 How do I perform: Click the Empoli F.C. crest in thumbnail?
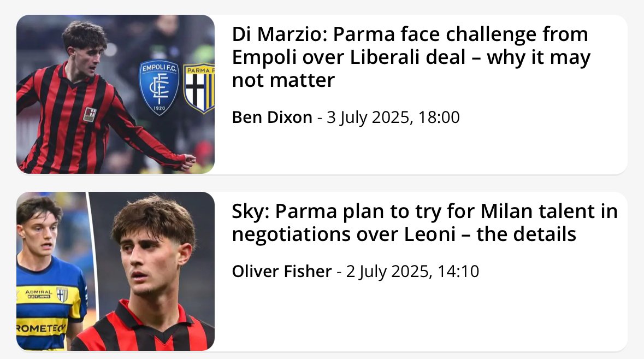tap(159, 88)
